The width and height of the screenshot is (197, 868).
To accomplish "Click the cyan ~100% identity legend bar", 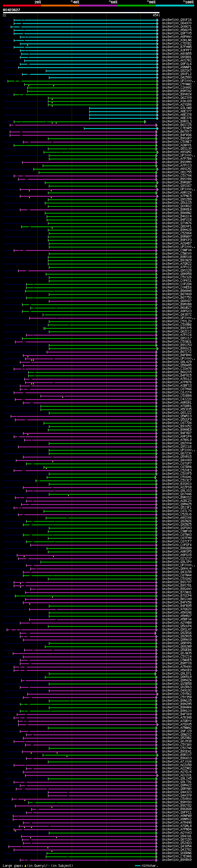I will [x=175, y=6].
